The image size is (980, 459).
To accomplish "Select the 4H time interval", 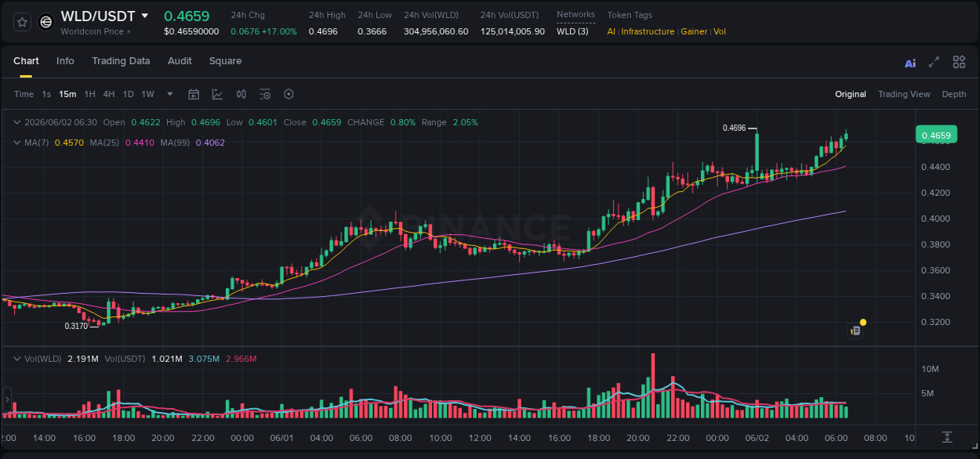I will (108, 94).
